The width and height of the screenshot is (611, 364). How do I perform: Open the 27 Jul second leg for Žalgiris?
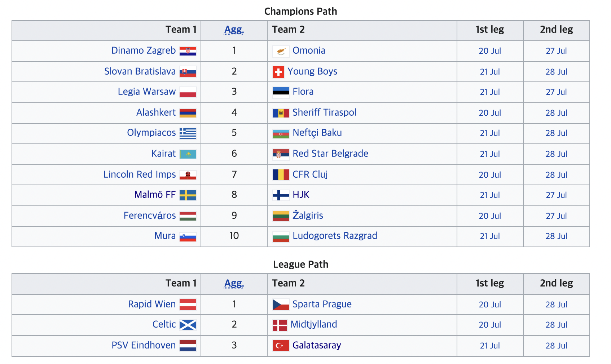(556, 216)
